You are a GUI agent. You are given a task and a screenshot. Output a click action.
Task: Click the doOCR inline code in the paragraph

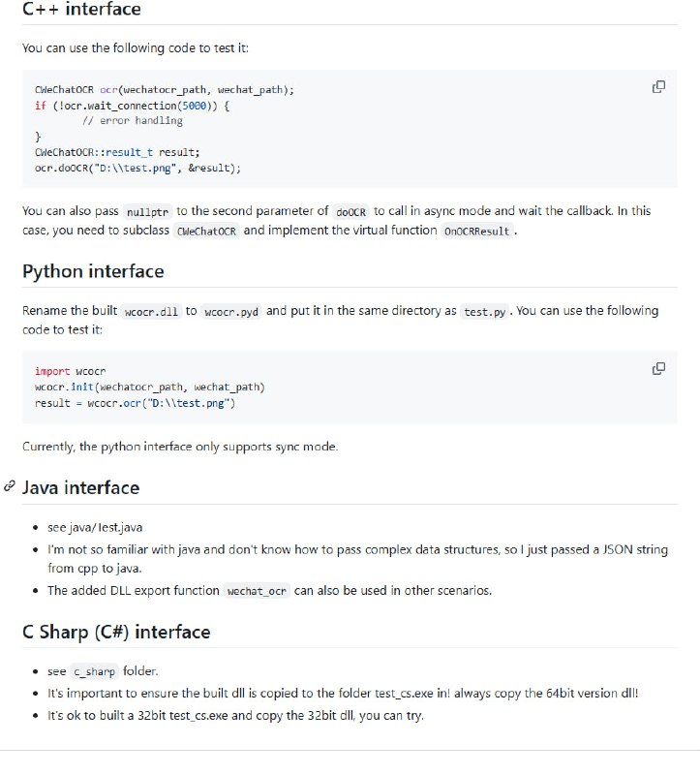(x=350, y=211)
